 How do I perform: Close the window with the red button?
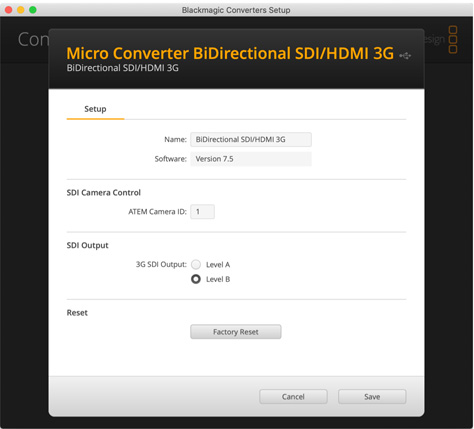pos(9,10)
